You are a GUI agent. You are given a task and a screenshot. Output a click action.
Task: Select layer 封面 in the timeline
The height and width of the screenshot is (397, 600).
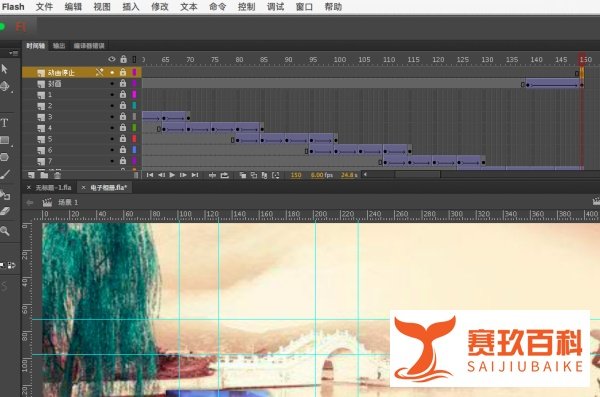point(54,83)
